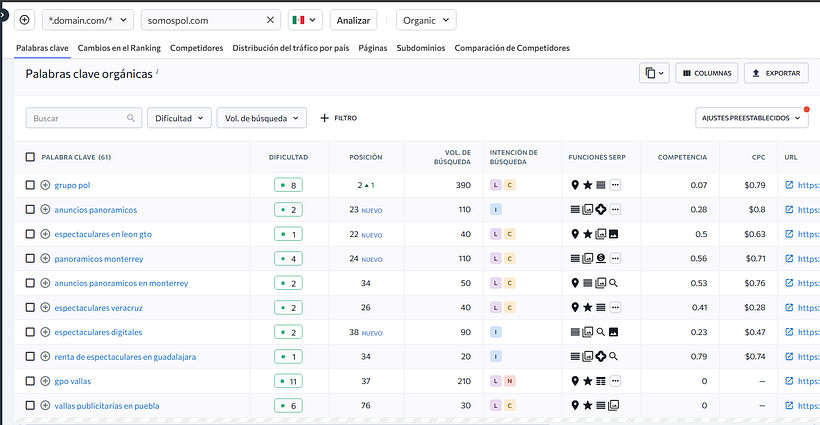Open the copy options dropdown

[654, 73]
